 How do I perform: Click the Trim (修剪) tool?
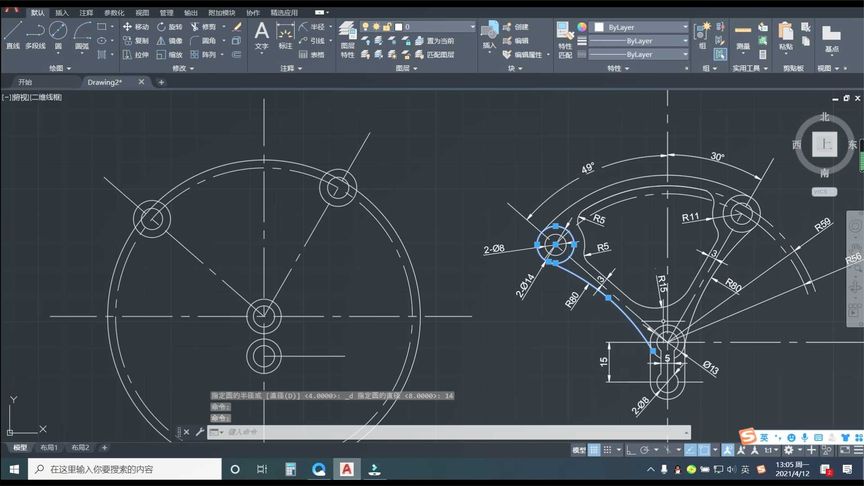pos(203,26)
